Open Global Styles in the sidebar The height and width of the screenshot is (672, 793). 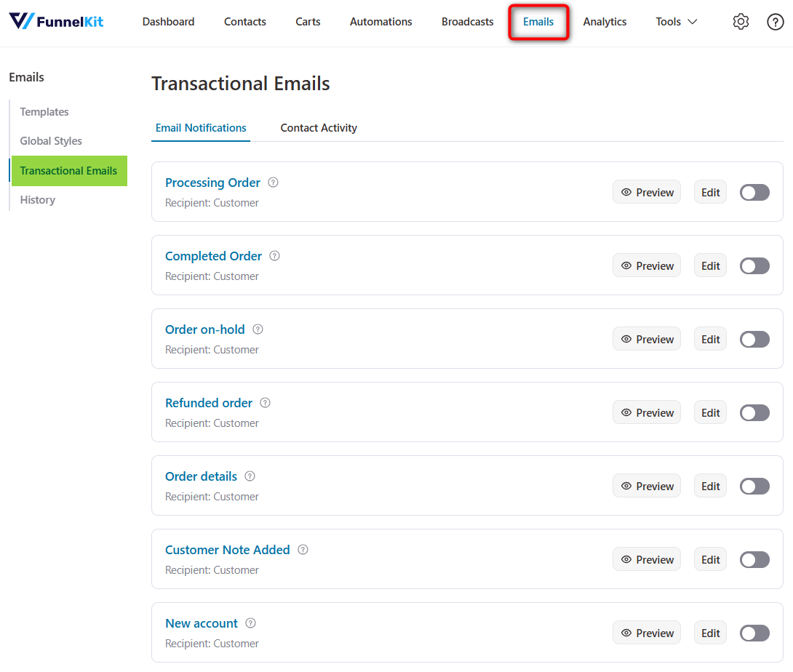click(51, 141)
